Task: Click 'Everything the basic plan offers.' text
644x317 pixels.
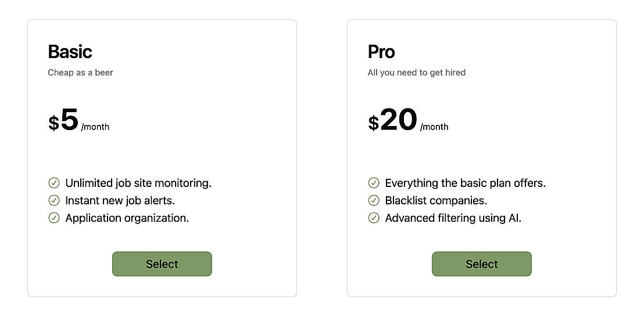Action: coord(465,183)
